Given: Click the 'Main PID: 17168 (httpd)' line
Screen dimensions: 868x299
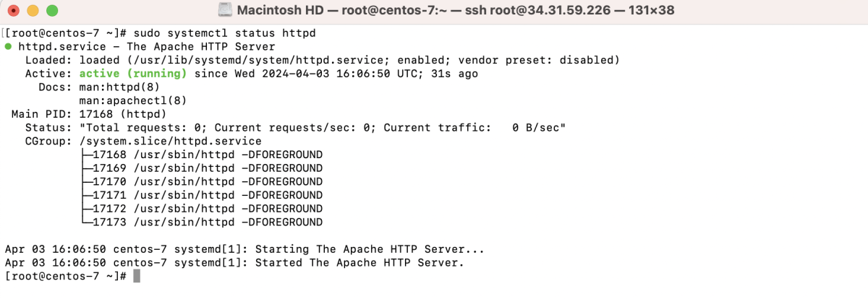Looking at the screenshot, I should 90,114.
